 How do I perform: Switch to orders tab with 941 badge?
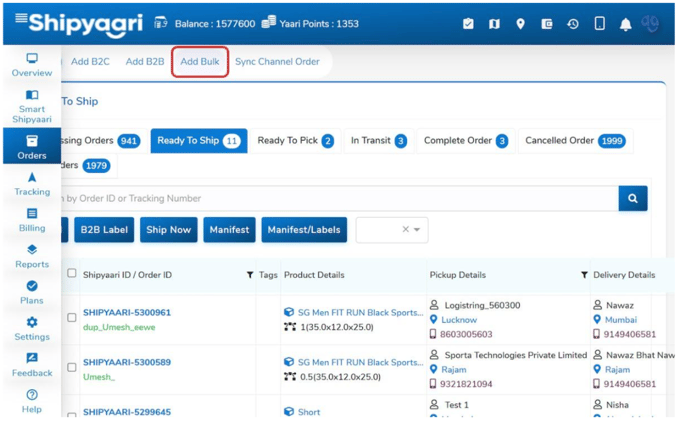click(x=102, y=141)
